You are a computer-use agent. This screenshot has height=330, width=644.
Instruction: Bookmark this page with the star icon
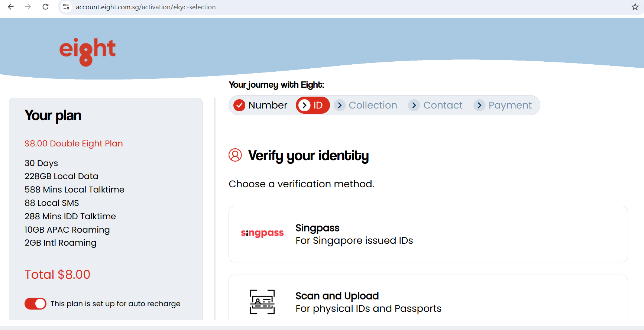[x=635, y=7]
